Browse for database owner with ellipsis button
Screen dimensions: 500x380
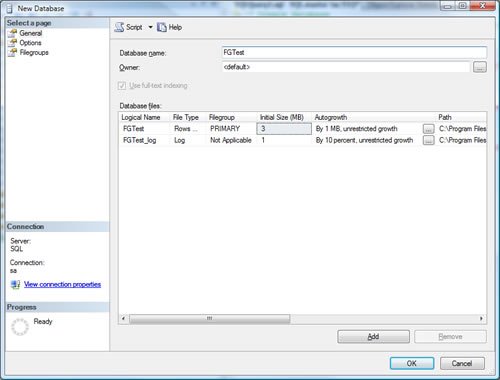(x=480, y=67)
